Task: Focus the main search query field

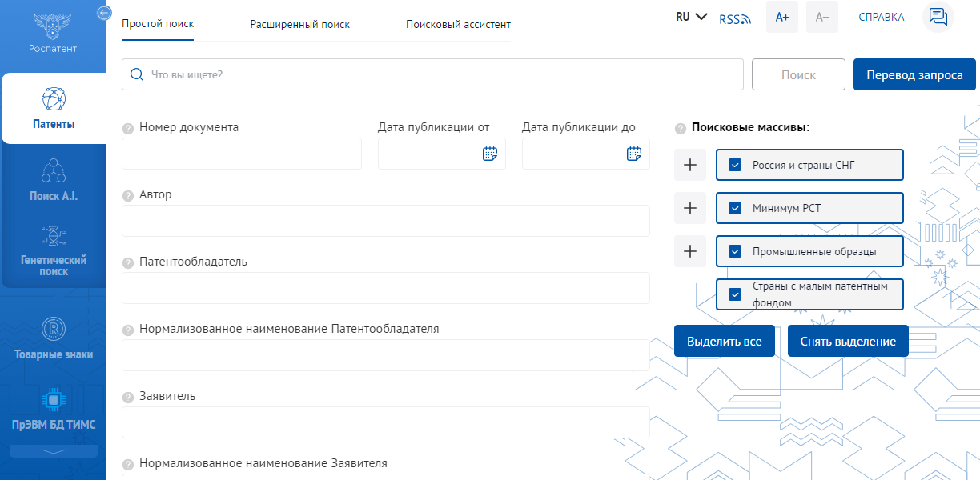Action: click(x=432, y=74)
